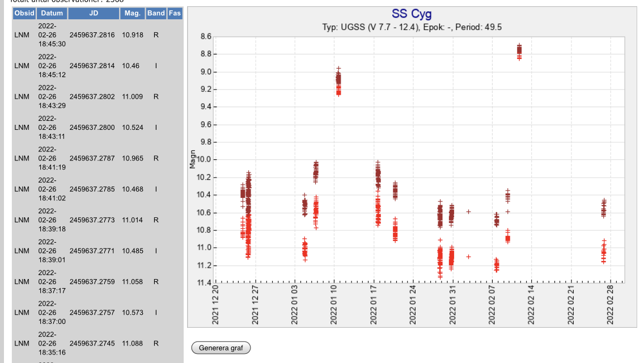Screen dimensions: 644x363
Task: Sort by the Obsid column header
Action: tap(24, 12)
